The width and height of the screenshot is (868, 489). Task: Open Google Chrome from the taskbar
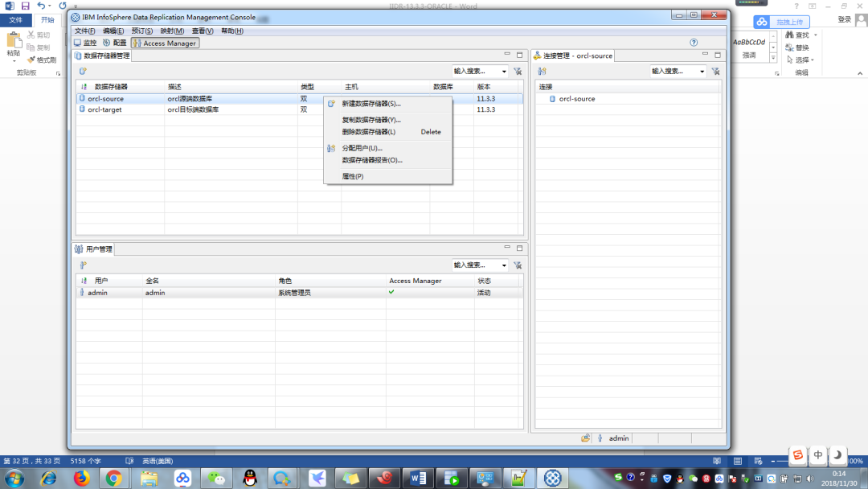click(x=114, y=478)
